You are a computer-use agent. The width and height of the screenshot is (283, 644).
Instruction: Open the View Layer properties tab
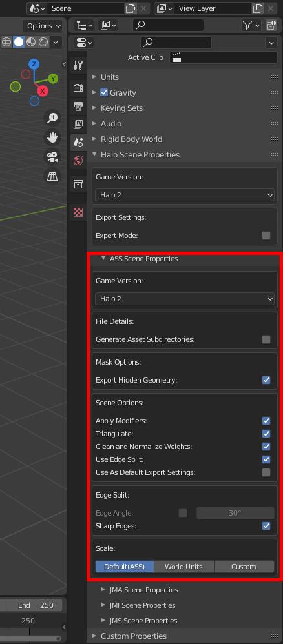78,124
